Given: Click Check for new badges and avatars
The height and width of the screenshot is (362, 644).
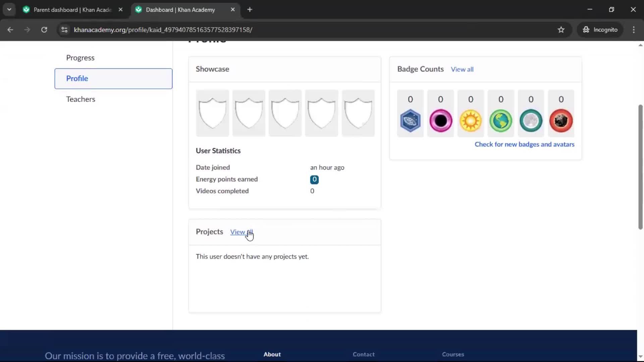Looking at the screenshot, I should tap(524, 144).
